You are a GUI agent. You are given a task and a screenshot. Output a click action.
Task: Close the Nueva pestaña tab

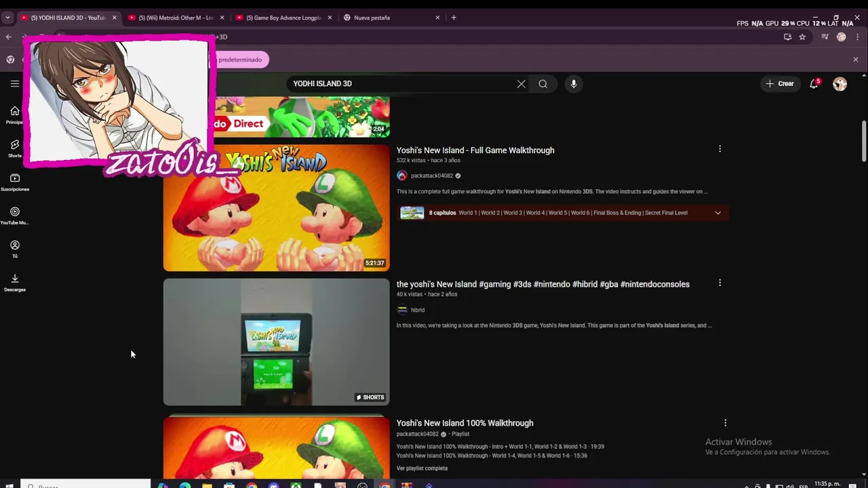click(437, 18)
